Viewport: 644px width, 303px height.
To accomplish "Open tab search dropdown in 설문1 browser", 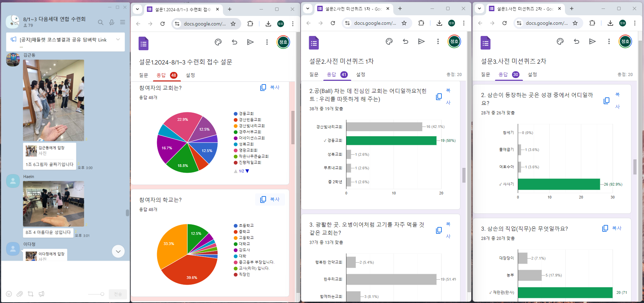I will point(137,9).
